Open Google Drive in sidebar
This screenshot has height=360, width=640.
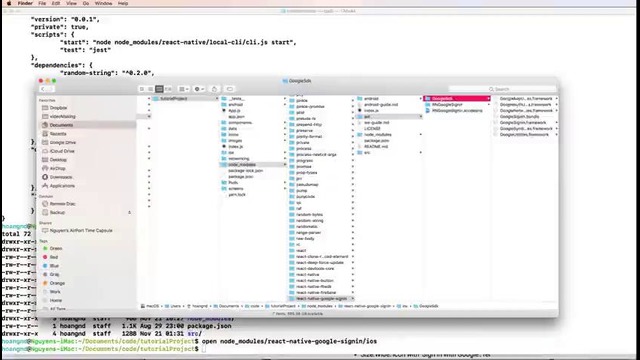pyautogui.click(x=59, y=142)
